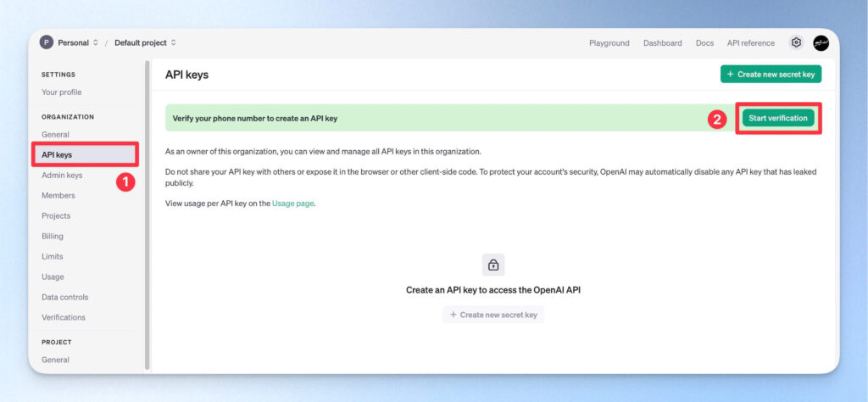Click the sidebar vertical scrollbar
This screenshot has height=402, width=868.
click(x=147, y=215)
